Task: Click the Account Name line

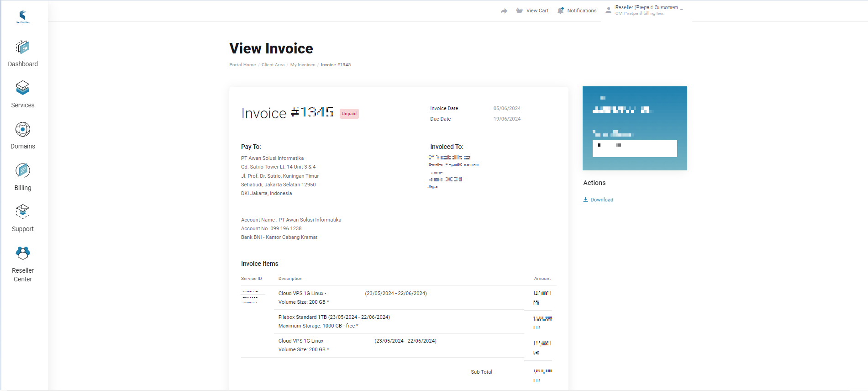Action: (x=291, y=220)
